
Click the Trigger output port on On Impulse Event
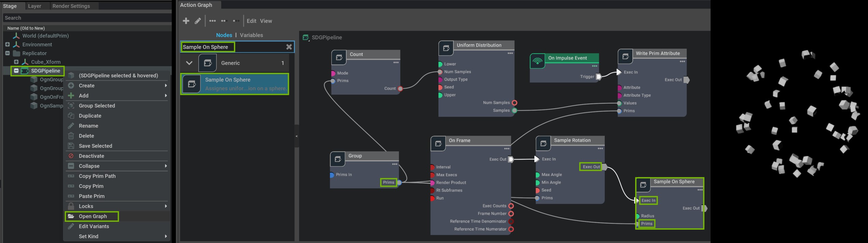click(599, 77)
